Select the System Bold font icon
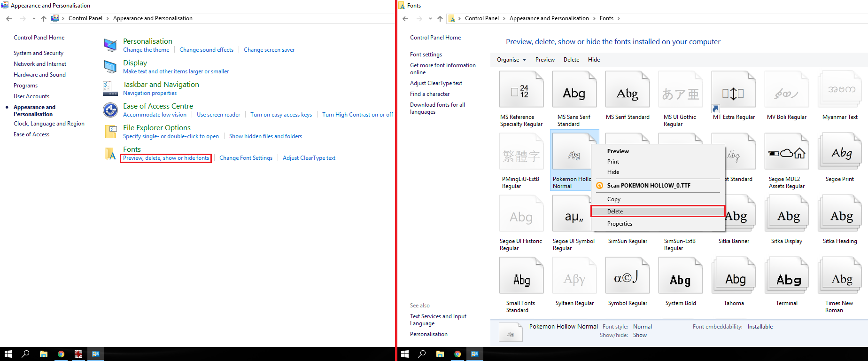Screen dimensions: 868x361 (x=681, y=275)
